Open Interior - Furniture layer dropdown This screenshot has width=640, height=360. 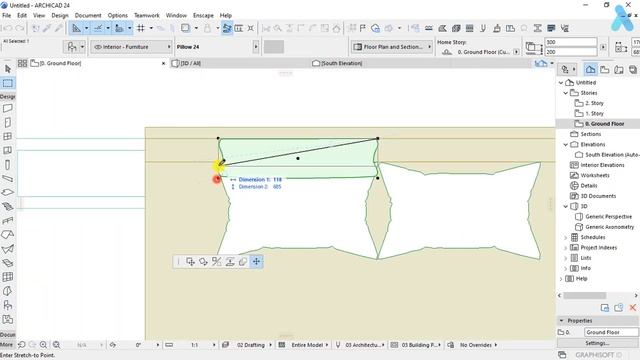(131, 47)
